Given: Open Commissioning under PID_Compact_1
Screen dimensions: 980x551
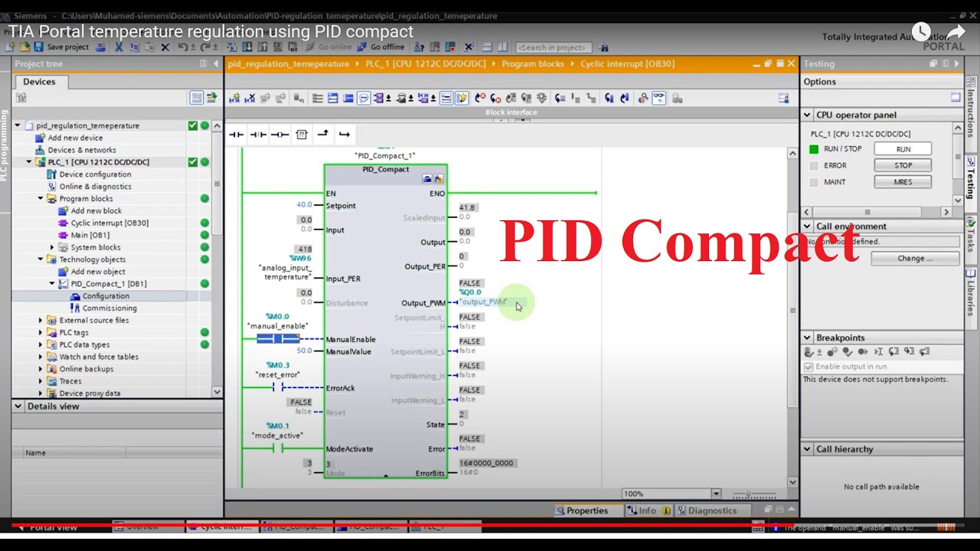Looking at the screenshot, I should 109,308.
